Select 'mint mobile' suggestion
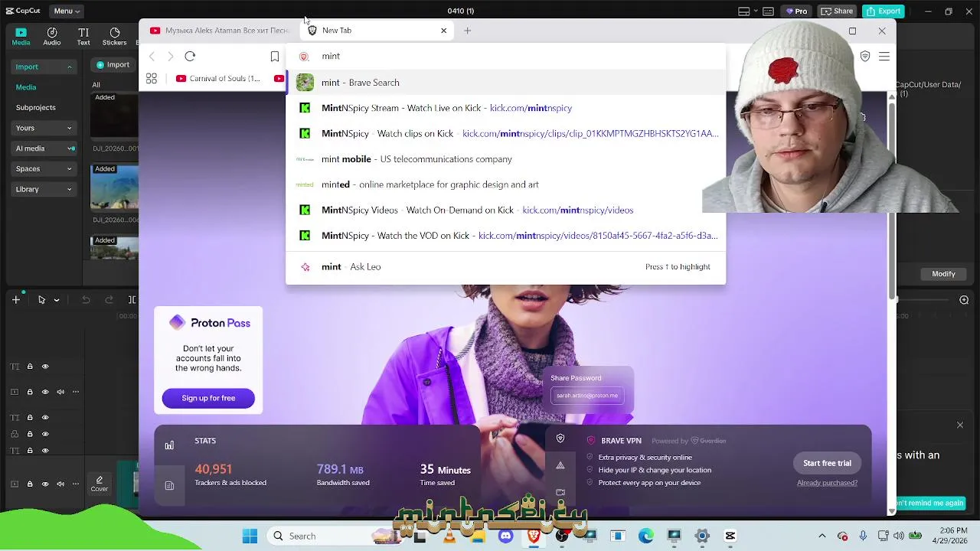 (505, 159)
